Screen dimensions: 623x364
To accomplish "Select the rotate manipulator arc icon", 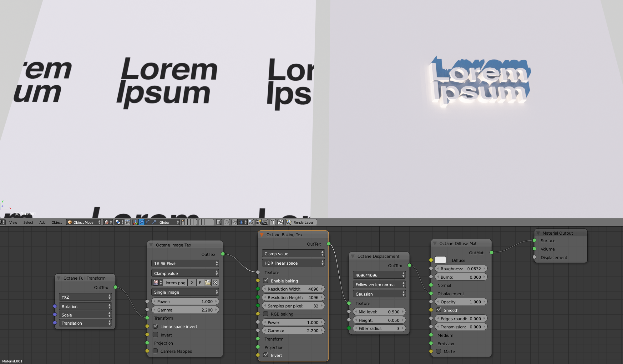I will pyautogui.click(x=148, y=222).
